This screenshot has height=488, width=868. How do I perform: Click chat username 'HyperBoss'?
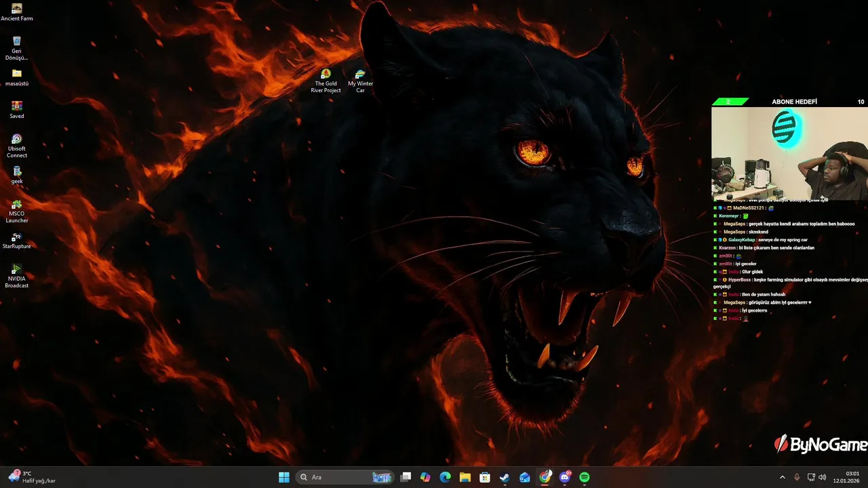click(x=740, y=280)
